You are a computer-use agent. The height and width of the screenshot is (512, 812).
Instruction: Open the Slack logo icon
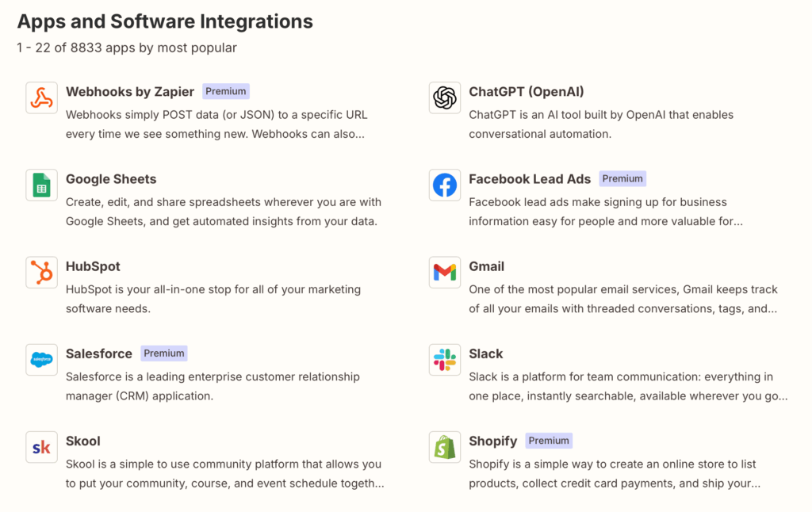[x=444, y=360]
